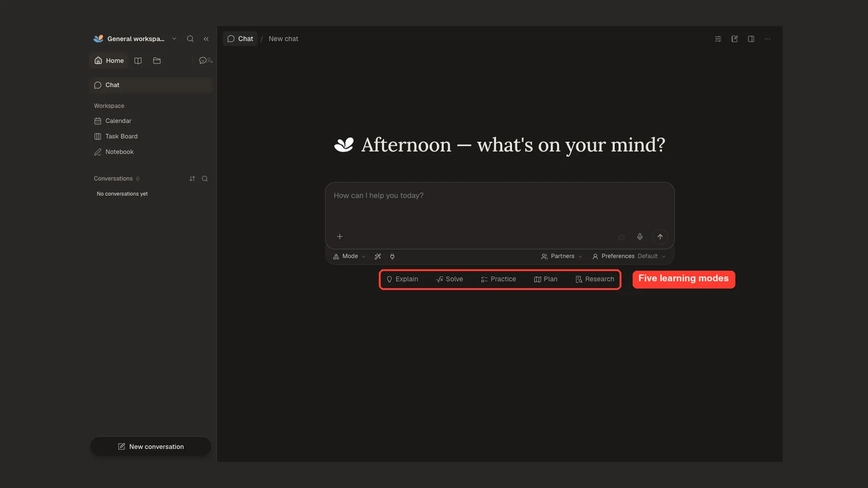This screenshot has width=868, height=488.
Task: Click the microphone voice input icon
Action: 640,237
